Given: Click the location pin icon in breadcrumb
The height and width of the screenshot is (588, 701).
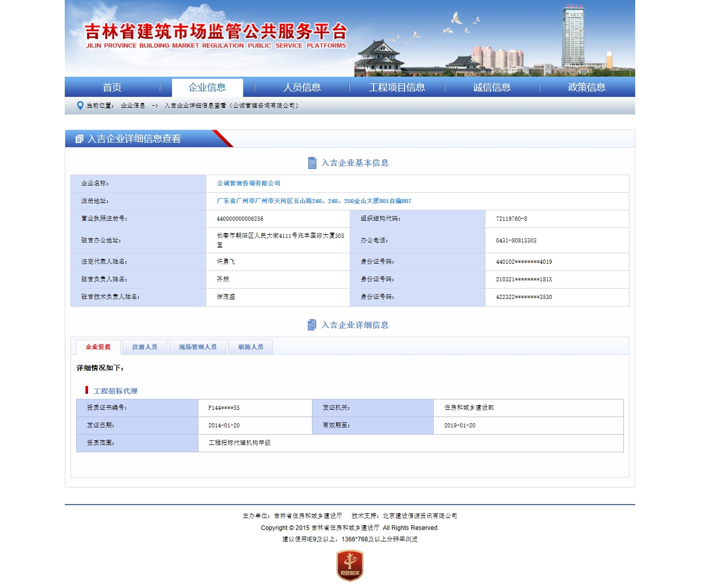Looking at the screenshot, I should pos(80,106).
